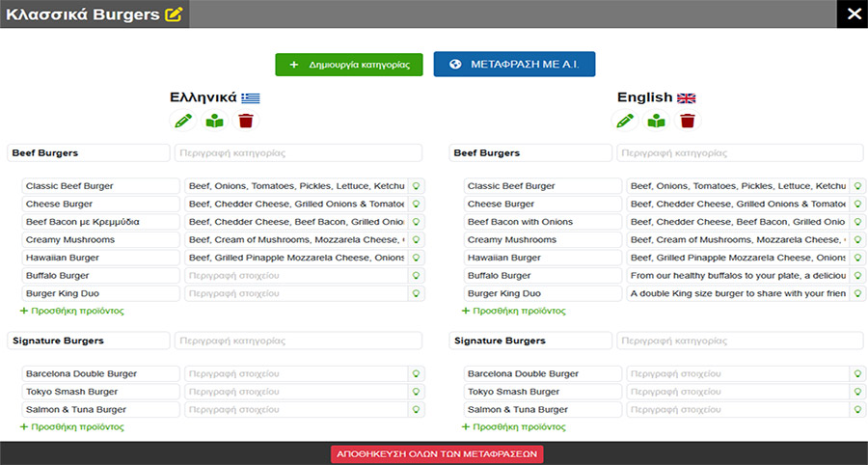
Task: Add product under English Beef Burgers
Action: [514, 311]
